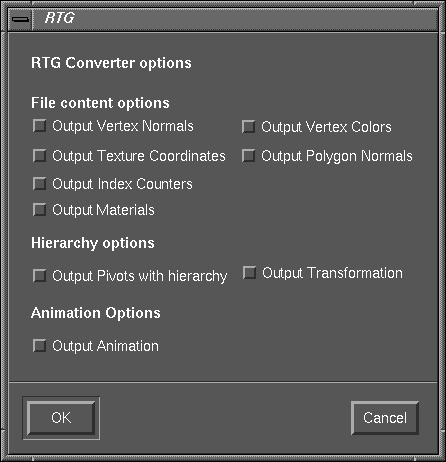Check the Output Vertex Colors box
This screenshot has width=446, height=462.
pyautogui.click(x=248, y=127)
